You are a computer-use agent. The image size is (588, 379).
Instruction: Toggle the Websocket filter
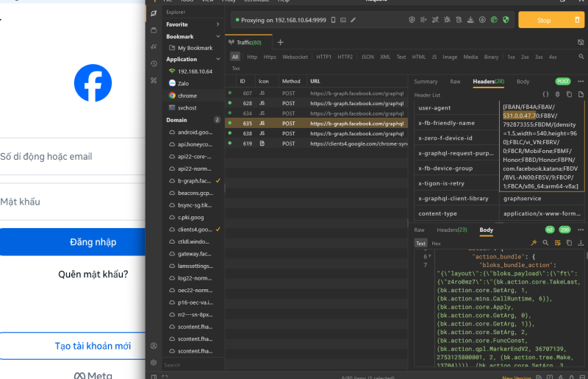click(295, 57)
